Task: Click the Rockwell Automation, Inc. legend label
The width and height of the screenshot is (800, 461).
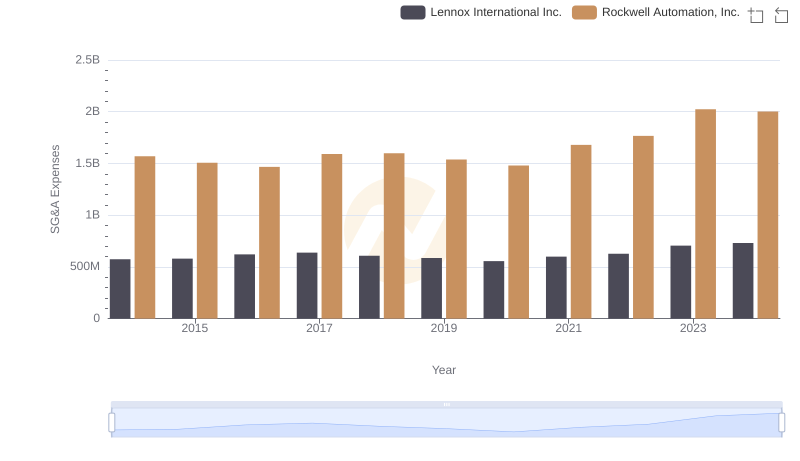Action: coord(670,12)
